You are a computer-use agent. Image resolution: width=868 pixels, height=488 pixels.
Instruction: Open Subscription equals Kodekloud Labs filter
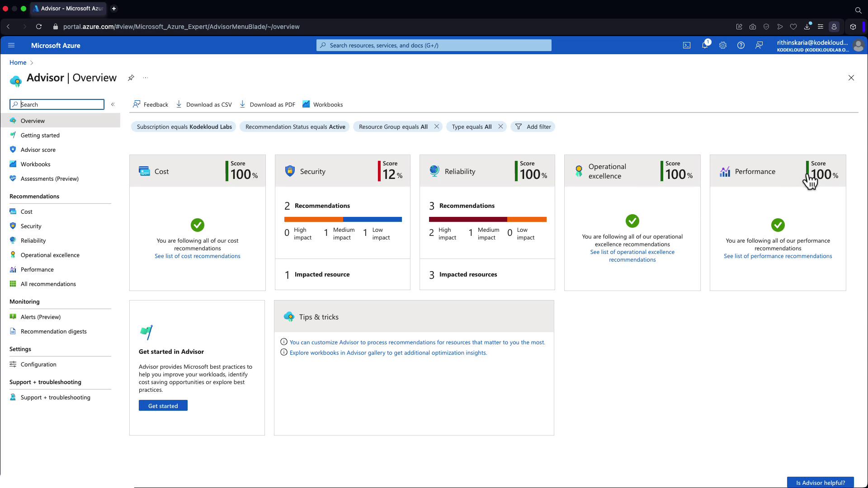click(184, 127)
